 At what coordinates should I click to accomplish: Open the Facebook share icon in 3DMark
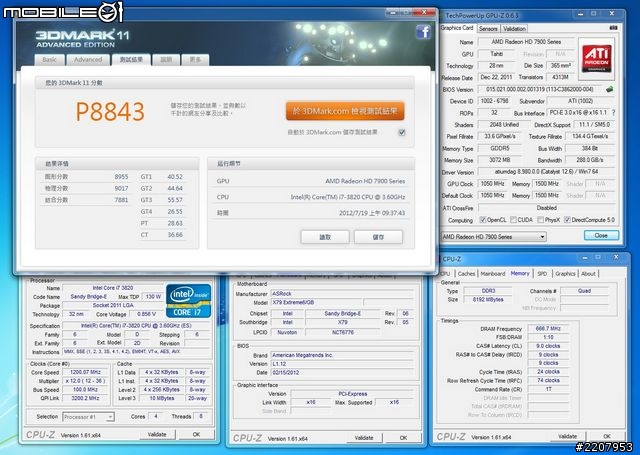click(423, 32)
